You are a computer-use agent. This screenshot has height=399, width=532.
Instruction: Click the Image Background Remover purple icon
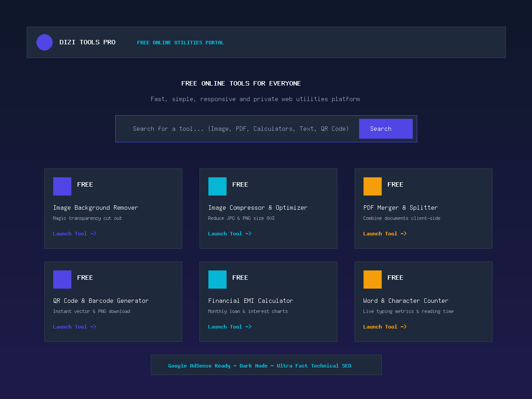pyautogui.click(x=62, y=186)
